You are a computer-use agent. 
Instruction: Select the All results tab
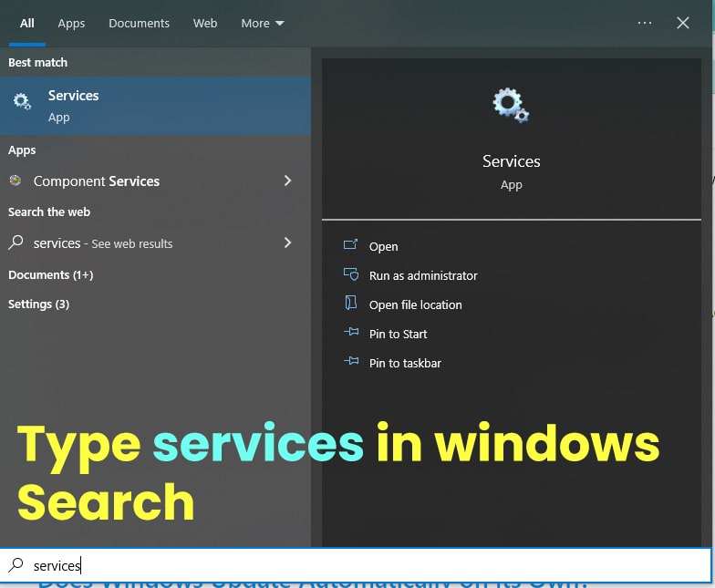27,23
